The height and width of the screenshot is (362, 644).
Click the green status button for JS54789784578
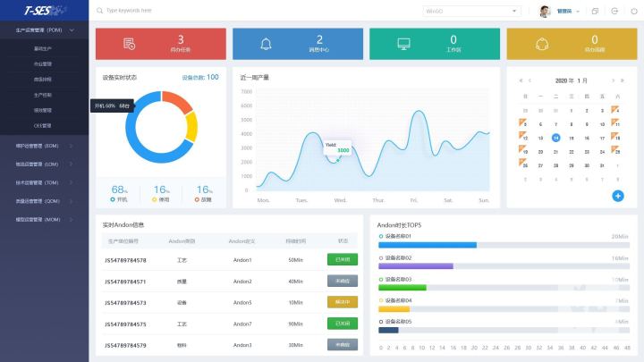point(342,259)
